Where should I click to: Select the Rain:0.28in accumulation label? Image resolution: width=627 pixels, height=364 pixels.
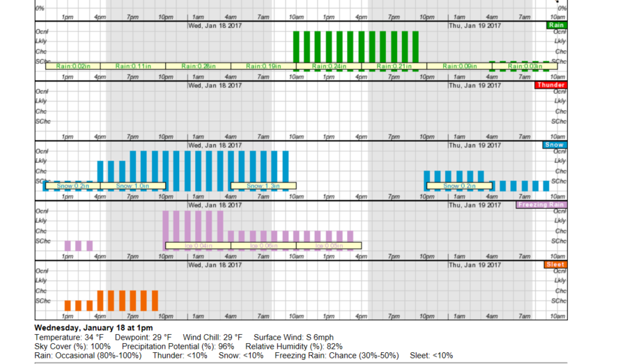199,66
